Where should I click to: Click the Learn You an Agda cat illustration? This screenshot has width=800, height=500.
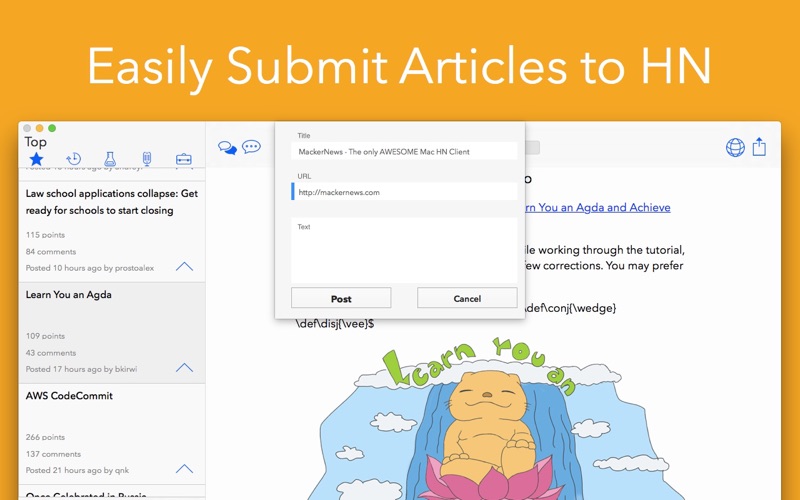(x=490, y=418)
